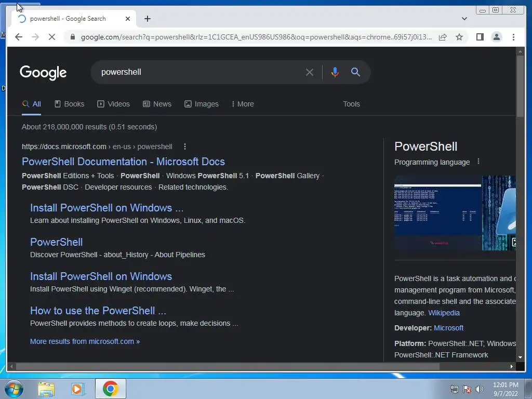View the PowerShell console thumbnail image
The image size is (532, 399).
tap(437, 213)
